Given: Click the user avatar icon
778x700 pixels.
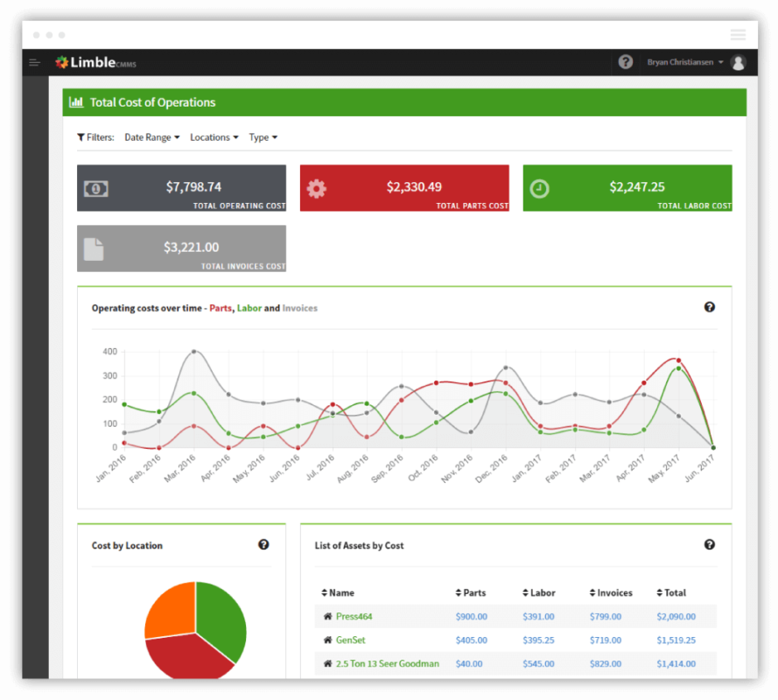Looking at the screenshot, I should [739, 62].
